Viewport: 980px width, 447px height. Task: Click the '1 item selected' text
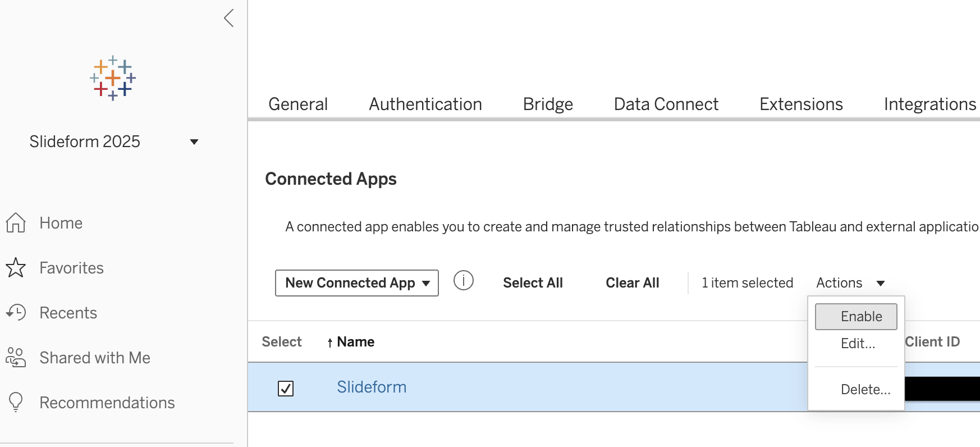[x=747, y=283]
